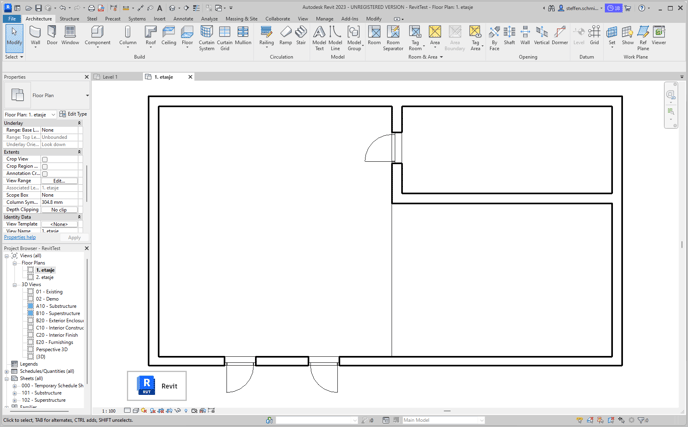
Task: Click the View Range Edit button
Action: coord(59,181)
